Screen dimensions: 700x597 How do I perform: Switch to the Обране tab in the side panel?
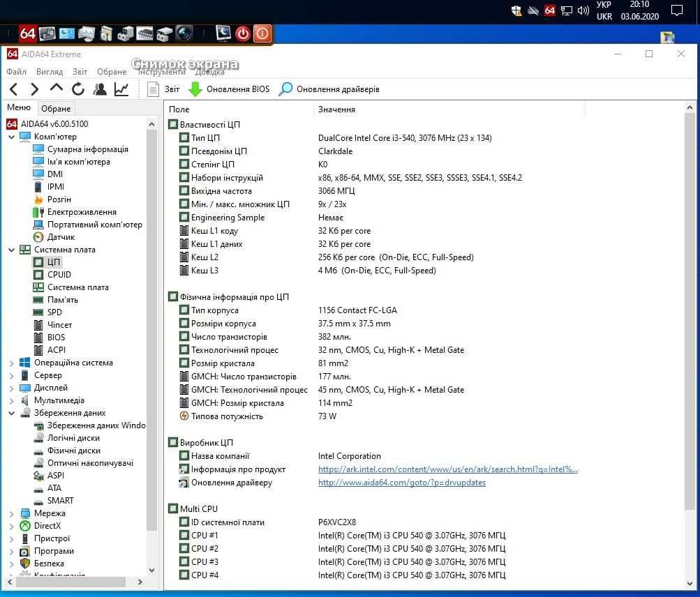[56, 108]
